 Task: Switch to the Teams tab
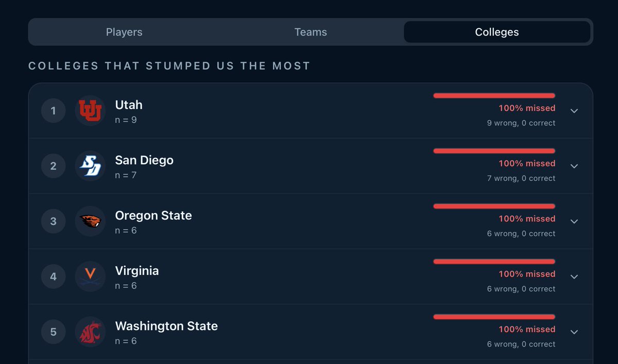tap(311, 32)
